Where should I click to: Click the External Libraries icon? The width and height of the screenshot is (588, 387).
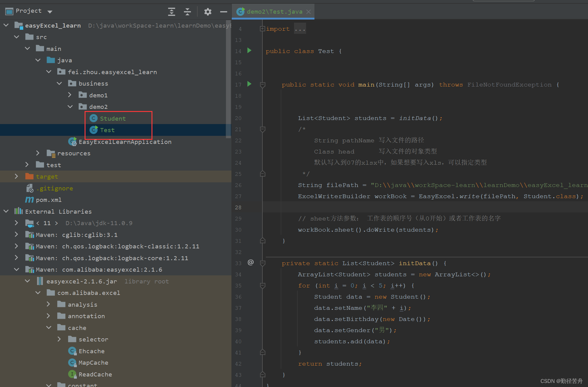click(19, 211)
